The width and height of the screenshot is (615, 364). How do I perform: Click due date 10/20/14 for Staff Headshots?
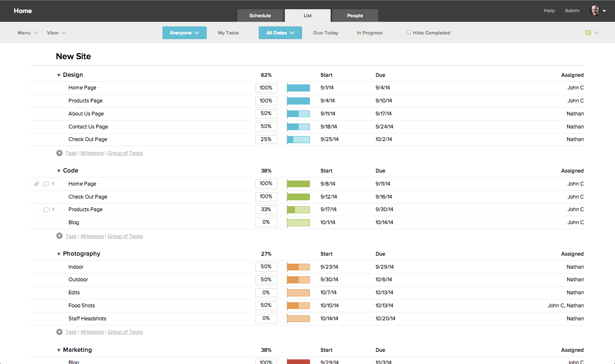pos(385,319)
